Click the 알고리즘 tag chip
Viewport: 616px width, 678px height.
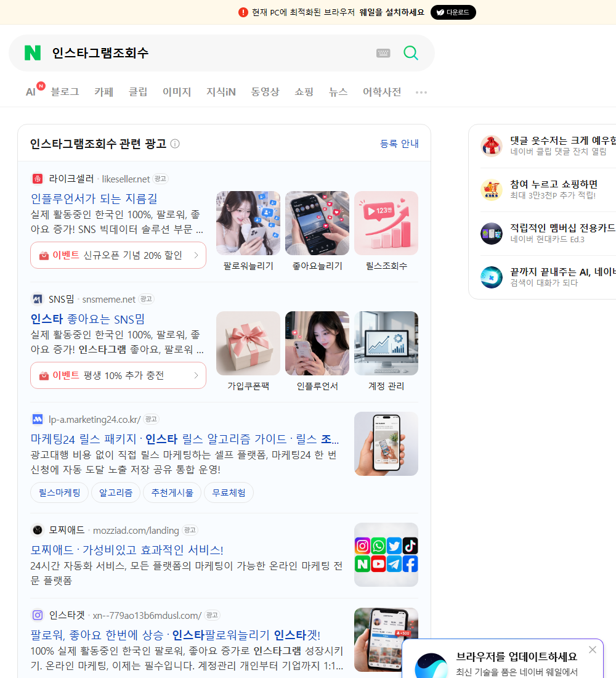pos(116,492)
